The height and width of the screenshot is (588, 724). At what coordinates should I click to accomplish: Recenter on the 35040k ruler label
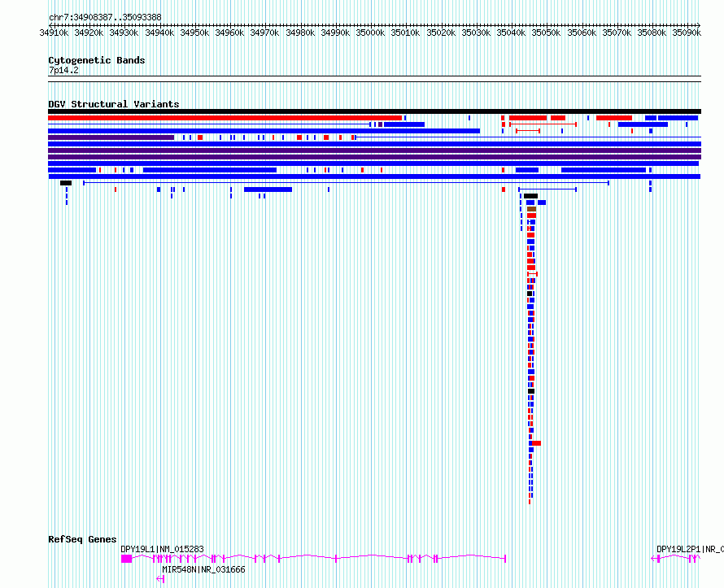tap(511, 33)
